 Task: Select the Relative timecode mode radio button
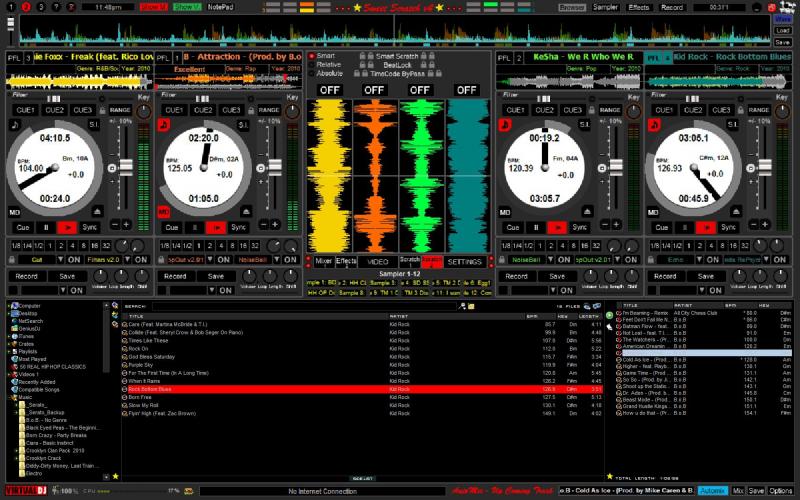click(x=312, y=65)
